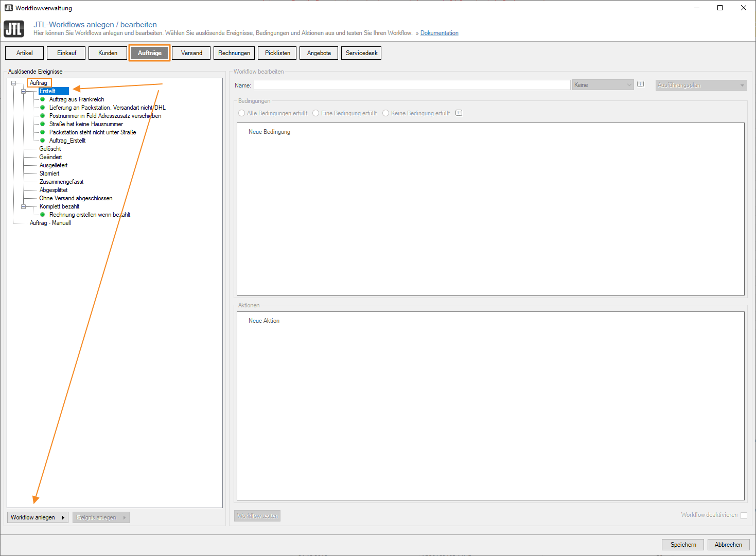Click the Speichern button
756x556 pixels.
tap(683, 545)
